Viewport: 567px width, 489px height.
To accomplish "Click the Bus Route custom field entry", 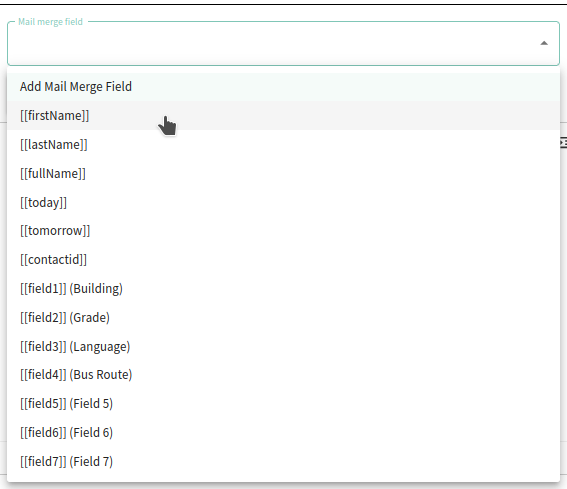I will point(283,375).
